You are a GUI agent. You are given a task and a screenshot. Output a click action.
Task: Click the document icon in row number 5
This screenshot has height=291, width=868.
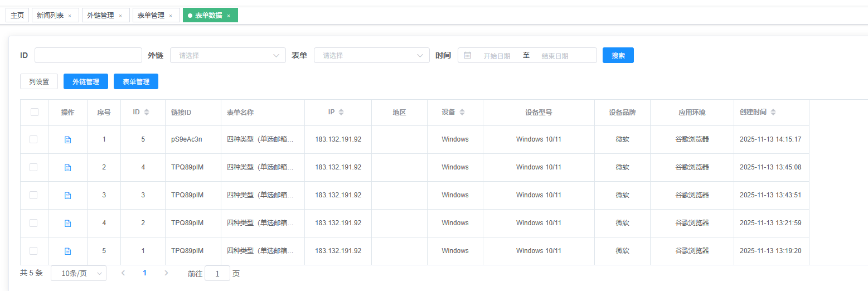[x=68, y=251]
